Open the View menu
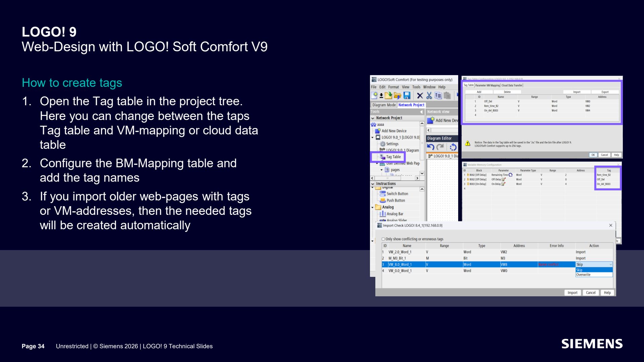The height and width of the screenshot is (362, 644). tap(406, 87)
